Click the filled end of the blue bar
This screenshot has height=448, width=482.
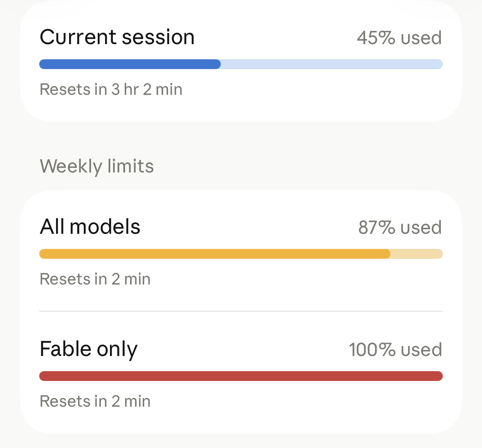[x=217, y=64]
